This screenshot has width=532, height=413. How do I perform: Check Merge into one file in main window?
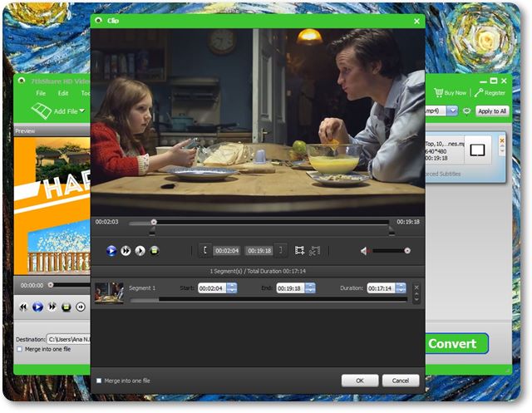coord(19,349)
